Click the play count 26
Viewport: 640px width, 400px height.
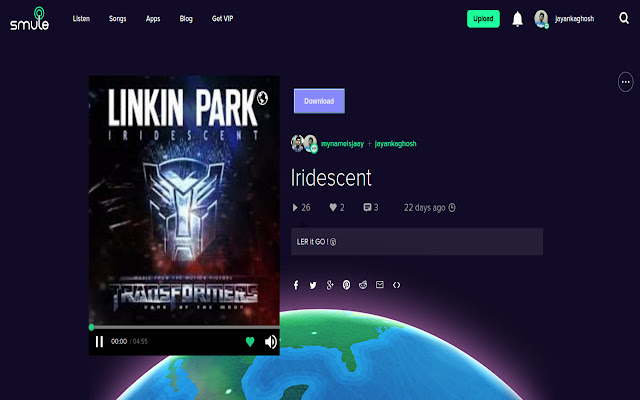coord(302,208)
